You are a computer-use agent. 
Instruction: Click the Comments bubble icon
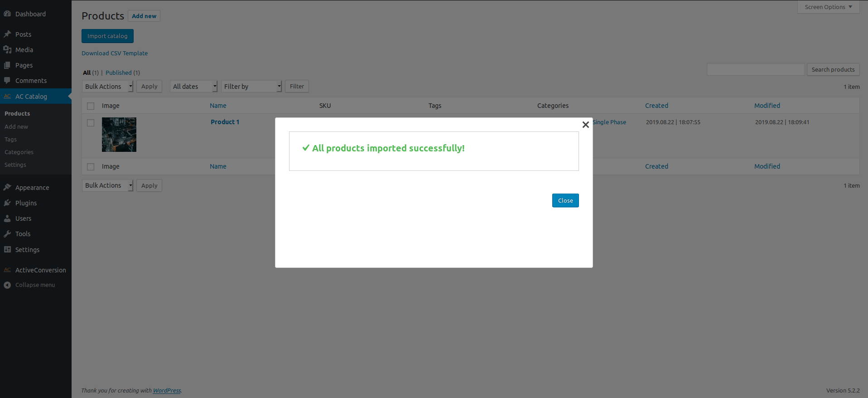pos(7,80)
